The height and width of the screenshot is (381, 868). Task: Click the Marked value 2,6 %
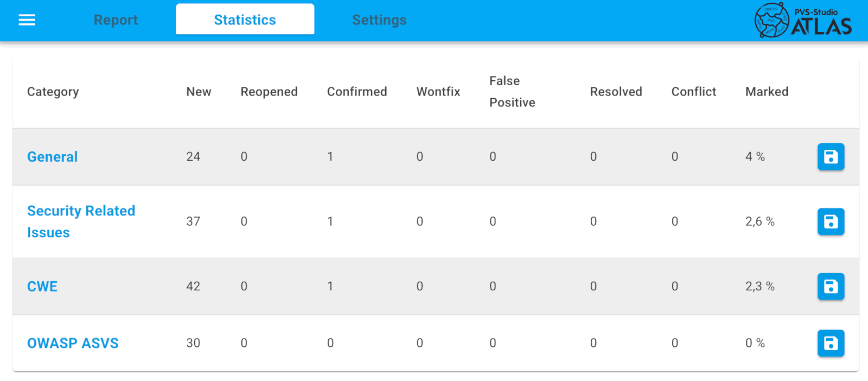(760, 221)
